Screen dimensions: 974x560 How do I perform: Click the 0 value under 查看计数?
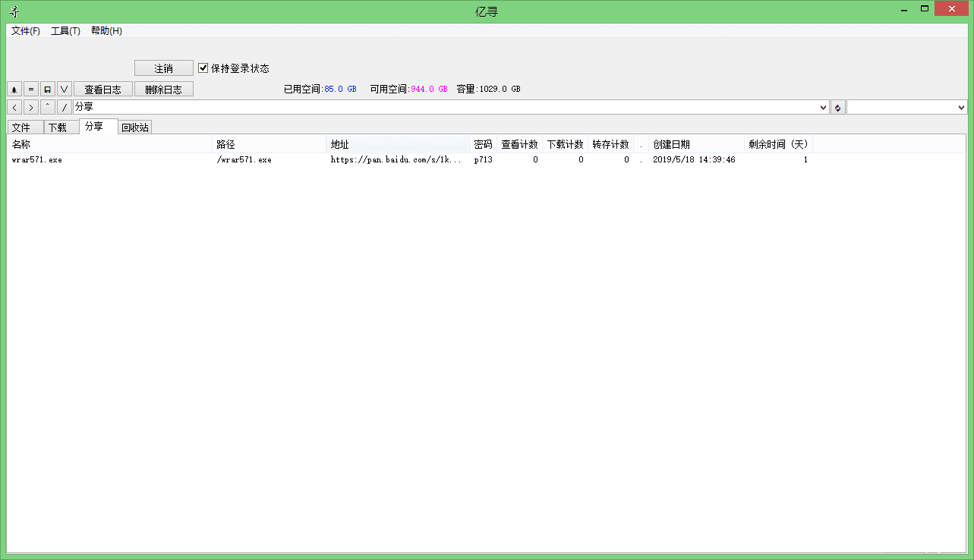tap(535, 160)
